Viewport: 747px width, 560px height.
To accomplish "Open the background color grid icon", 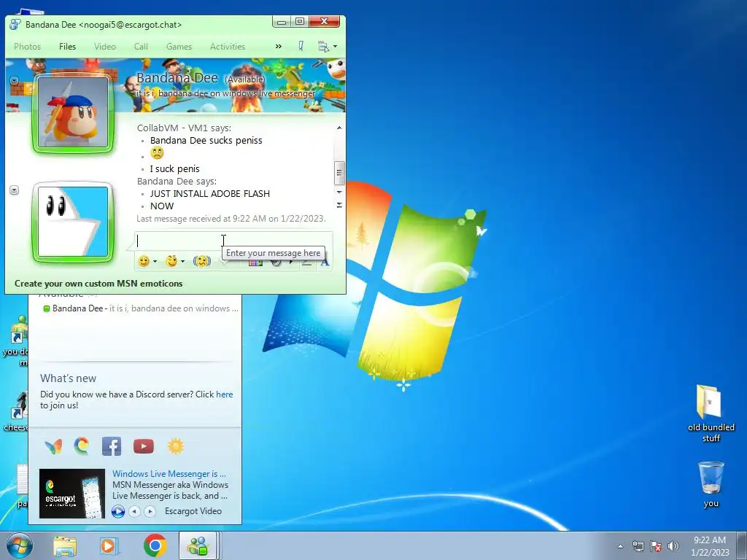I will coord(255,262).
